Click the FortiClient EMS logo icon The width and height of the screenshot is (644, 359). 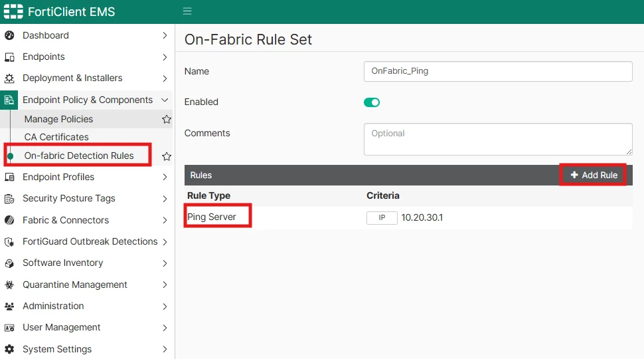tap(13, 11)
